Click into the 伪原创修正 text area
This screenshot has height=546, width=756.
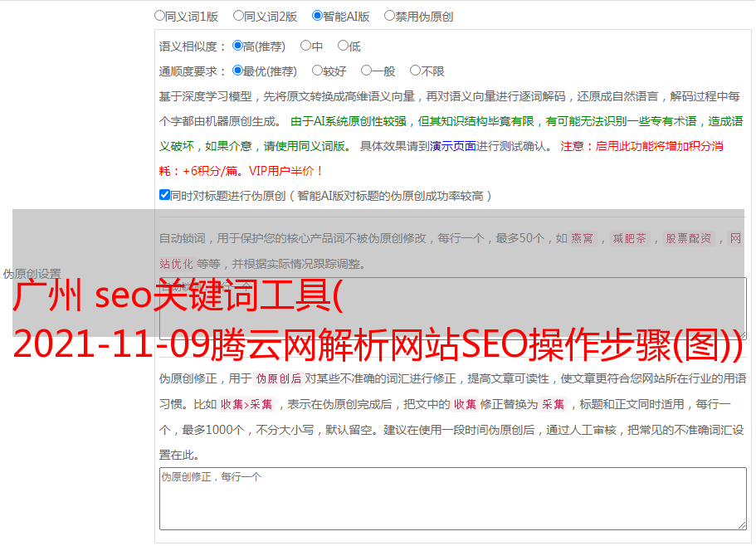(453, 499)
